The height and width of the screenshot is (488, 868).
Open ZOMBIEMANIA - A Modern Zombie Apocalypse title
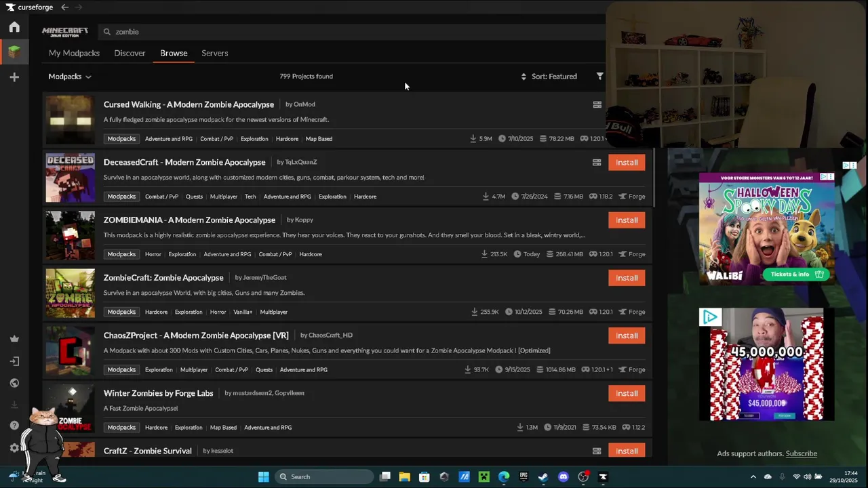pyautogui.click(x=189, y=220)
